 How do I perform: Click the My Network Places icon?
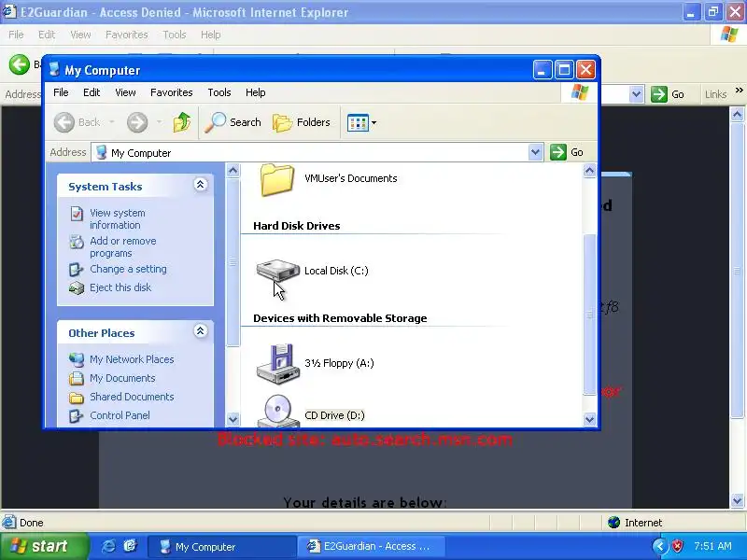(x=77, y=359)
